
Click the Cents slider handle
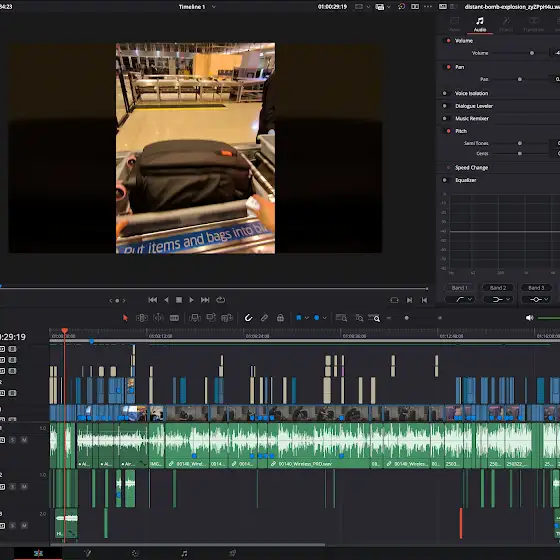520,154
